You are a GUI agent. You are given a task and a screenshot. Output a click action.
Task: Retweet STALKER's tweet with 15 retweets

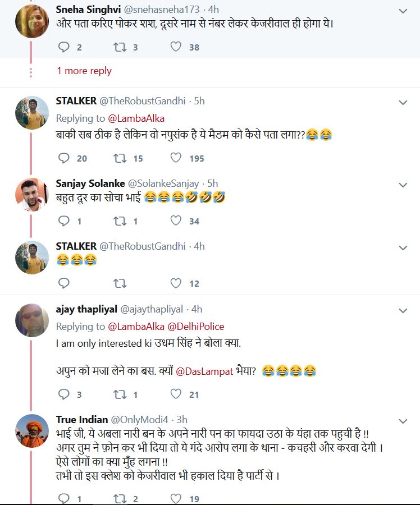[120, 158]
